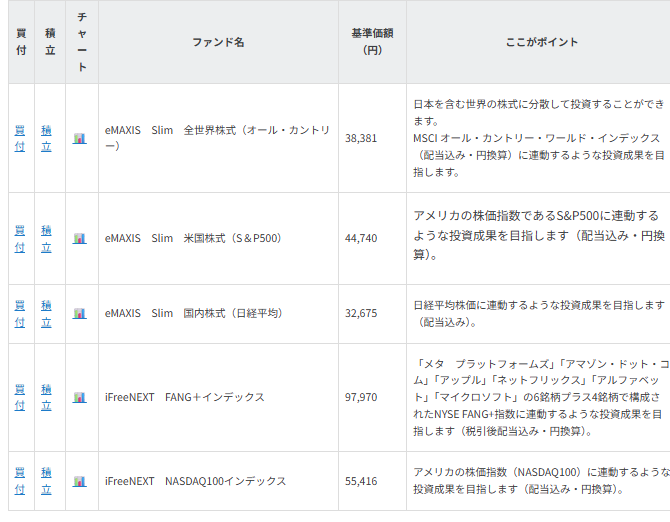Click description about 日経平均株価に連動

(539, 314)
